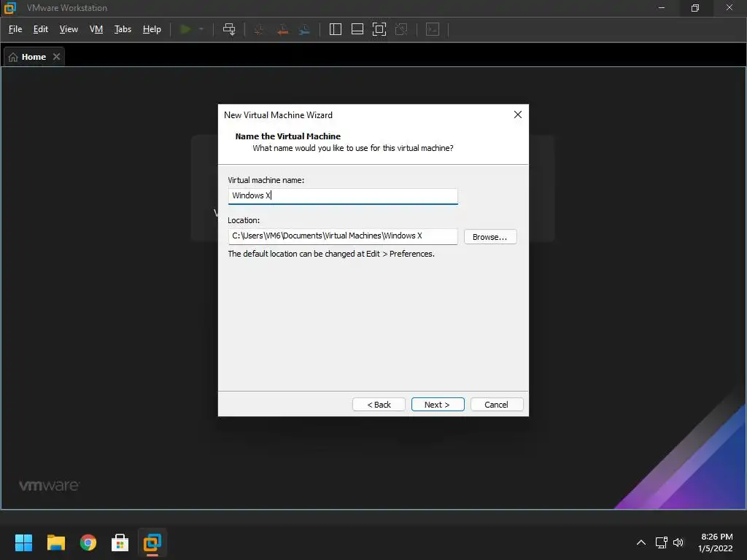The width and height of the screenshot is (747, 560).
Task: Select the Home tab
Action: click(34, 57)
